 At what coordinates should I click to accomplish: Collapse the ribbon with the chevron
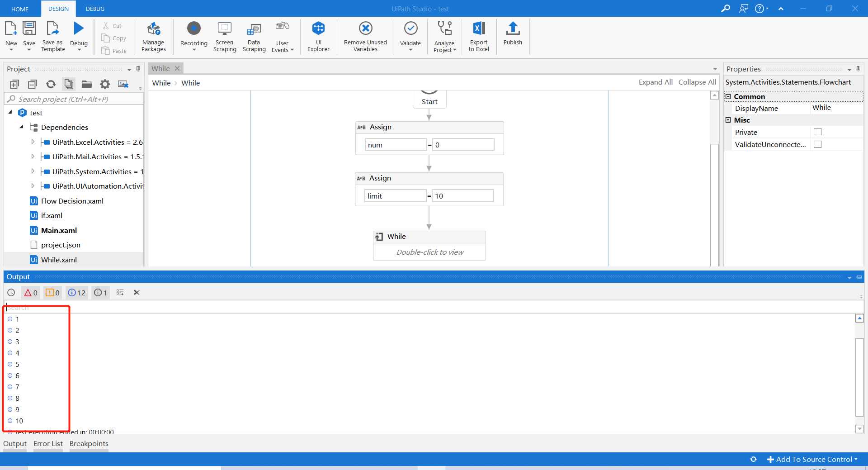(781, 9)
